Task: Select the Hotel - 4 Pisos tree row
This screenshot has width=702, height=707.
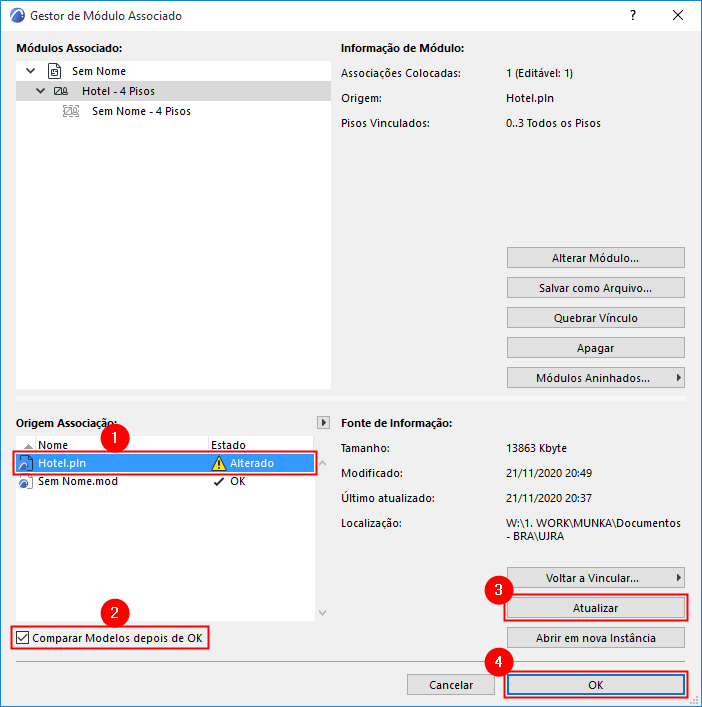Action: tap(174, 91)
